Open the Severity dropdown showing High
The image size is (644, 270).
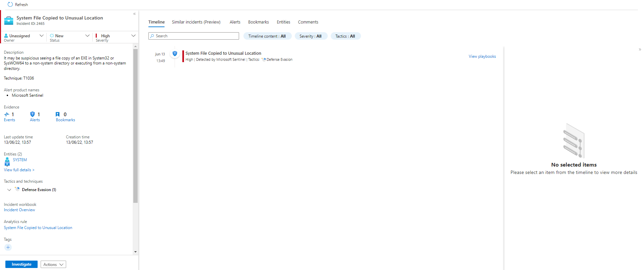115,36
